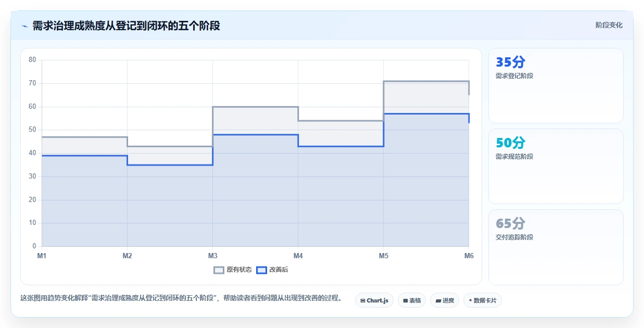Click the 50分 score value
Image resolution: width=644 pixels, height=328 pixels.
pos(510,143)
